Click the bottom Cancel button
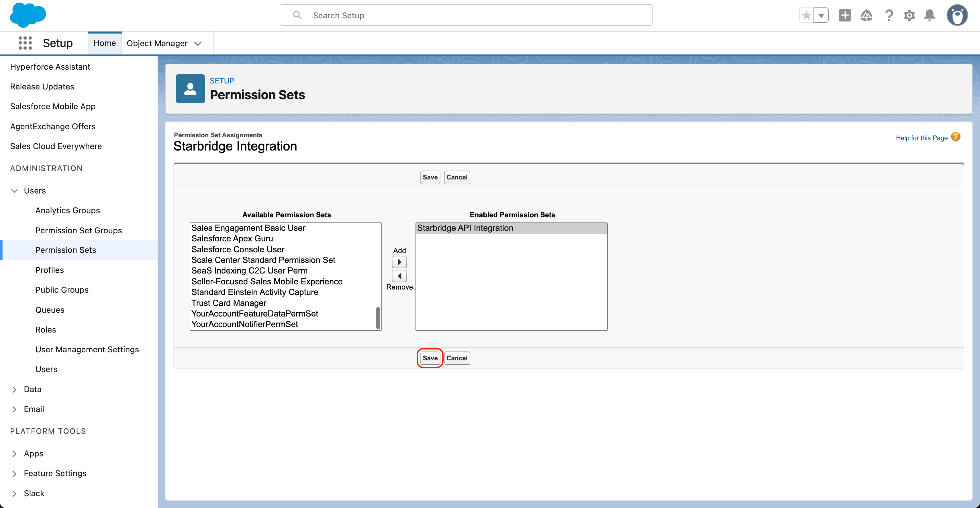The height and width of the screenshot is (508, 980). (x=456, y=358)
